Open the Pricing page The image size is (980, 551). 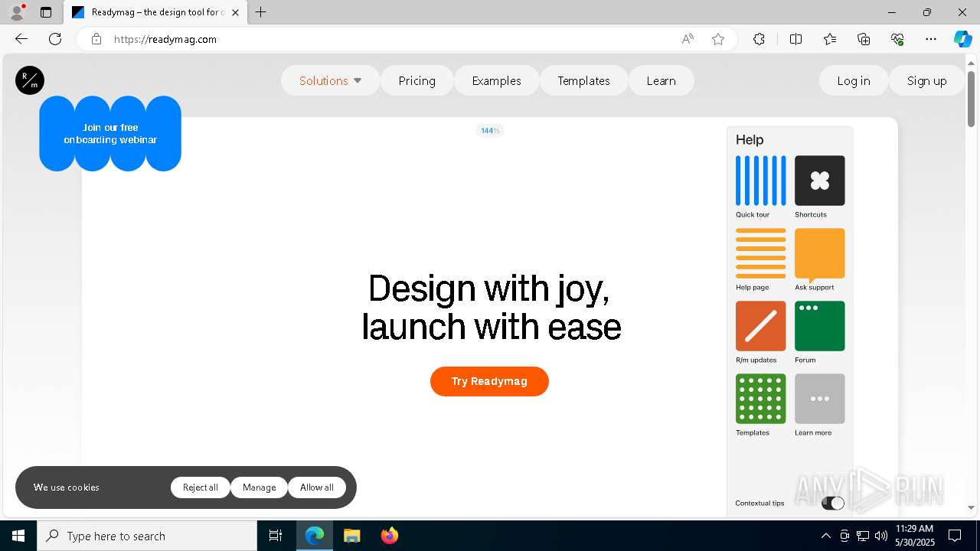[416, 80]
